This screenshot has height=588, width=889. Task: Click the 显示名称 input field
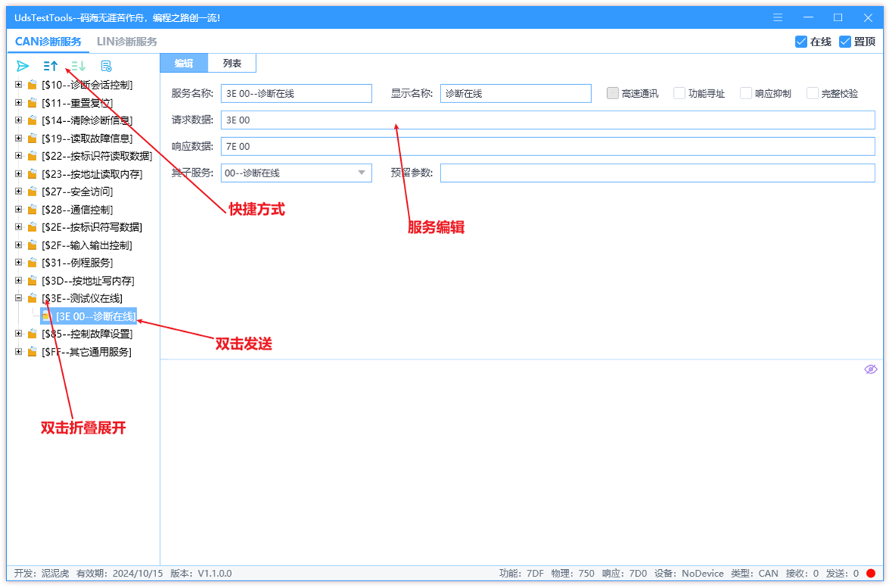pyautogui.click(x=516, y=93)
